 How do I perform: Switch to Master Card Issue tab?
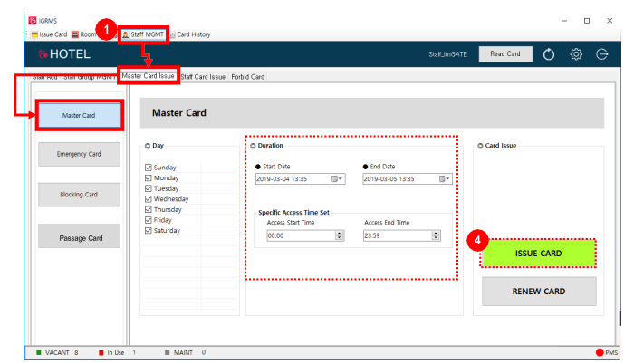148,76
